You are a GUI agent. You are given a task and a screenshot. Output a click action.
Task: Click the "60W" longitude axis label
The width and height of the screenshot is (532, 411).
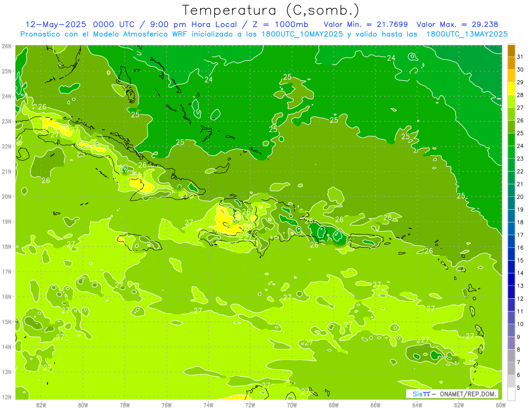click(x=501, y=405)
